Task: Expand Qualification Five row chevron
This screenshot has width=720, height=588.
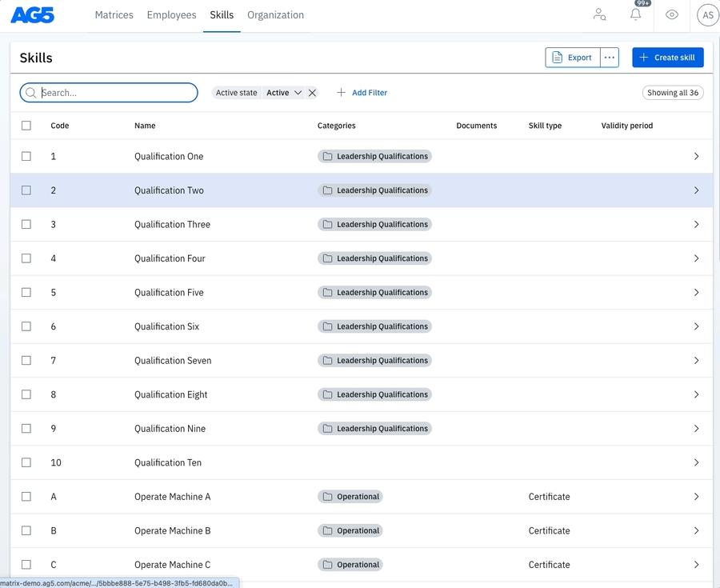Action: click(696, 293)
